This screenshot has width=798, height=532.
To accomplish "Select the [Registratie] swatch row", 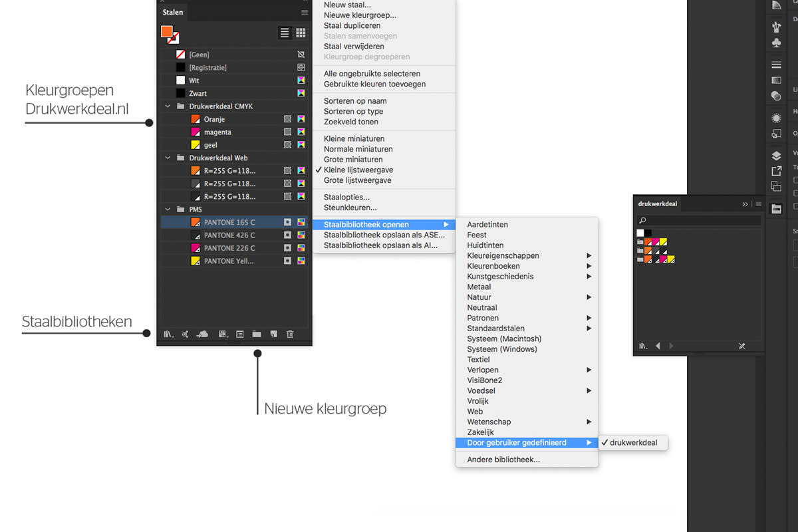I will click(235, 68).
